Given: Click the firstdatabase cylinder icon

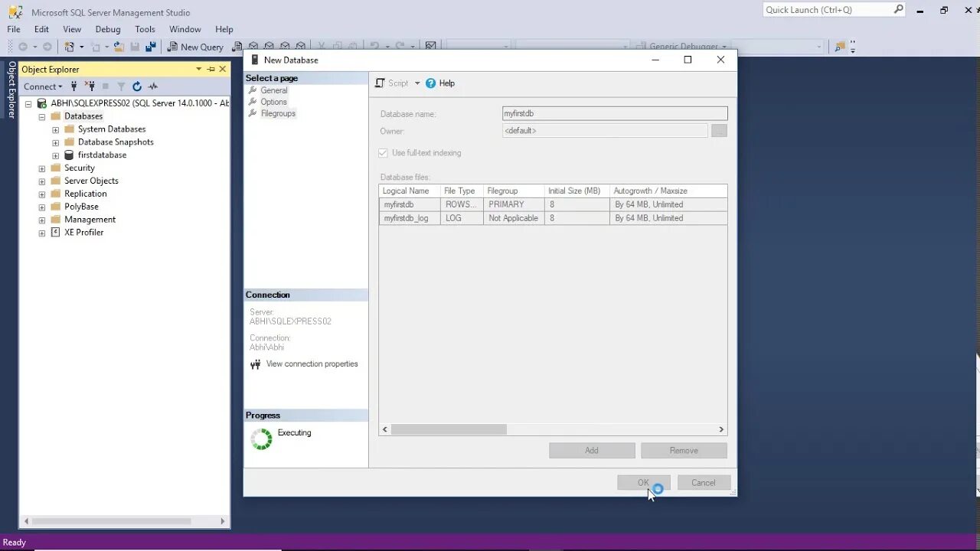Looking at the screenshot, I should tap(70, 155).
